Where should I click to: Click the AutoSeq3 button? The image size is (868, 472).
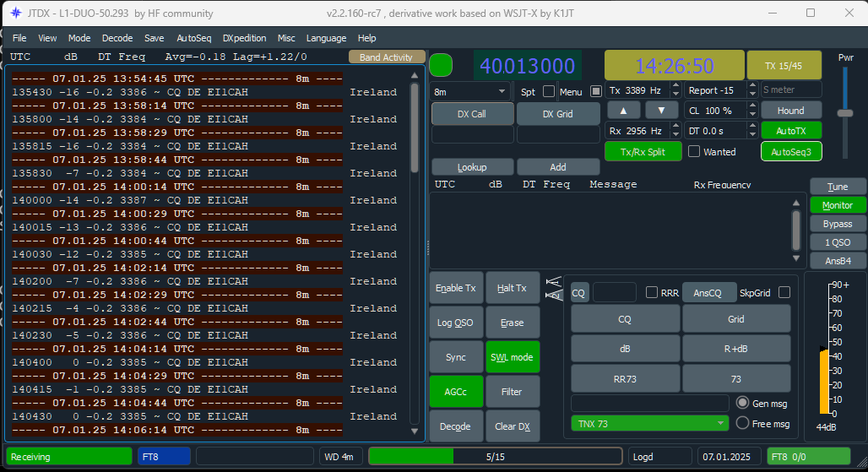point(791,152)
